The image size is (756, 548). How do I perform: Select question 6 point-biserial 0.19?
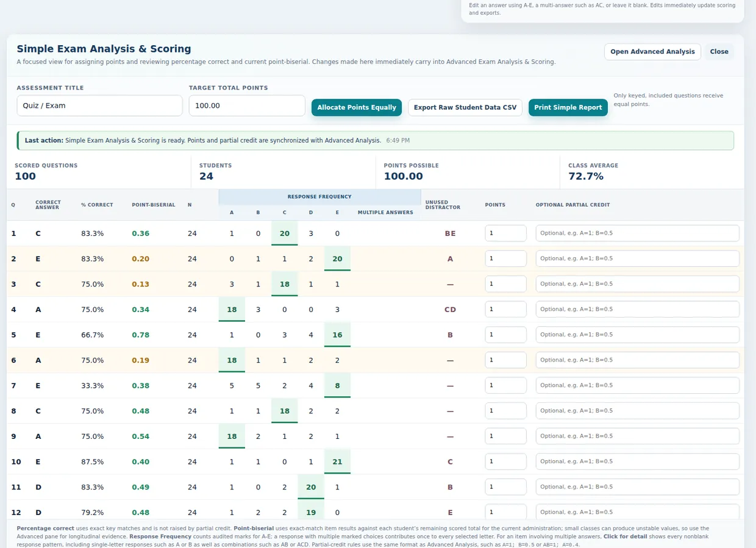point(140,360)
